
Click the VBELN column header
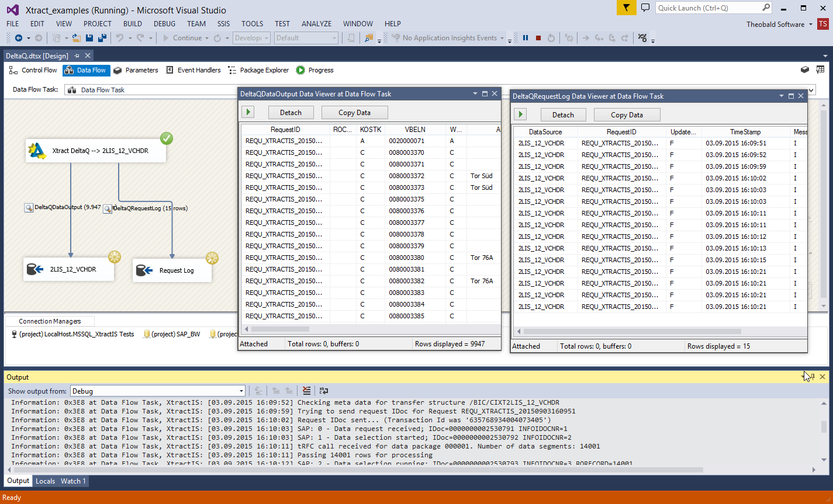(x=415, y=129)
